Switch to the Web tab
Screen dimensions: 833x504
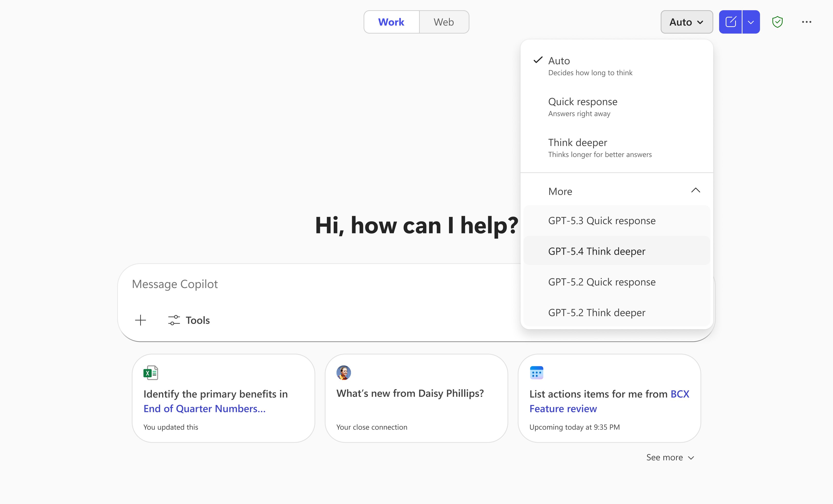[444, 22]
